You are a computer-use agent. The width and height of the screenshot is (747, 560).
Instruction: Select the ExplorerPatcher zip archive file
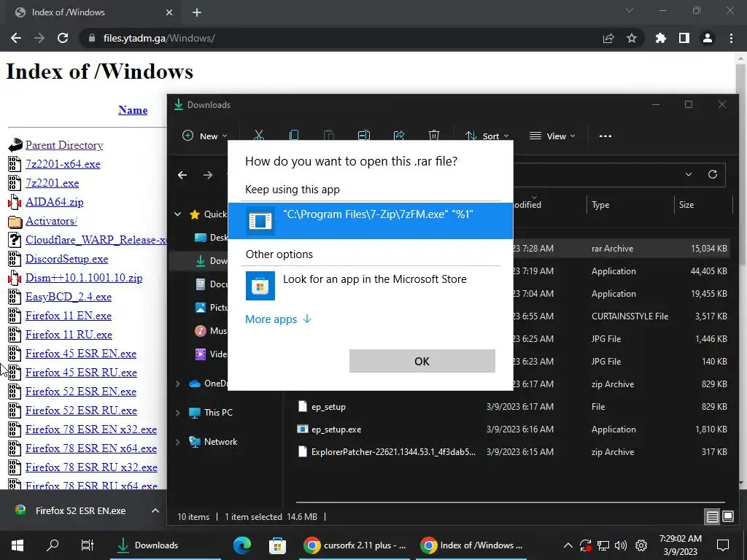(x=511, y=452)
